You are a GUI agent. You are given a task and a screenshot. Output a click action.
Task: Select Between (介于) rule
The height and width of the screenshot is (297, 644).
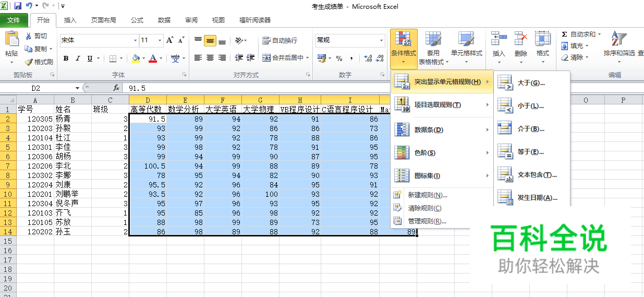click(532, 129)
